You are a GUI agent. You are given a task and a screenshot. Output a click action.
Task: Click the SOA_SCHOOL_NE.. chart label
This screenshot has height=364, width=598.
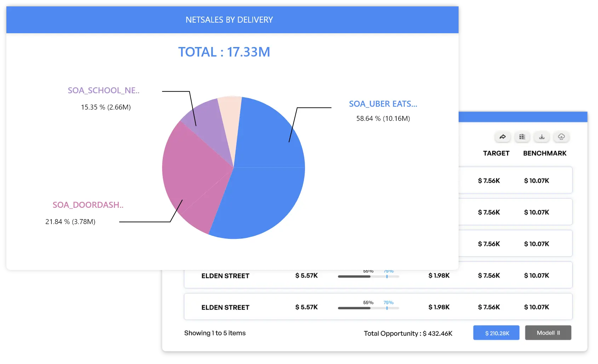pyautogui.click(x=103, y=90)
